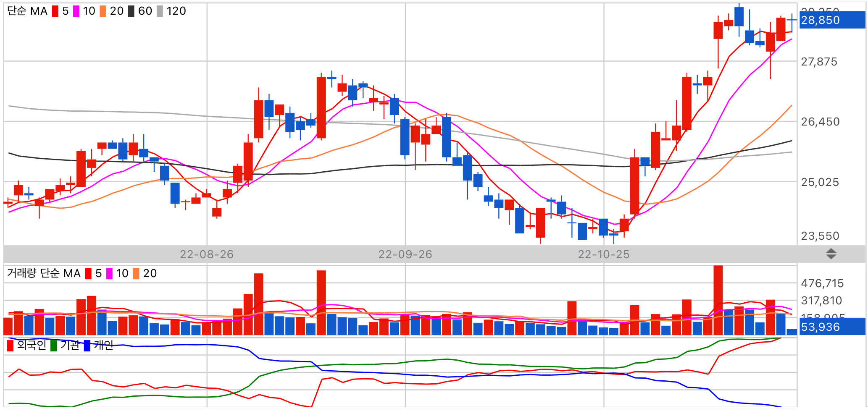Click the 22-09-26 date axis label
868x411 pixels.
(x=405, y=254)
